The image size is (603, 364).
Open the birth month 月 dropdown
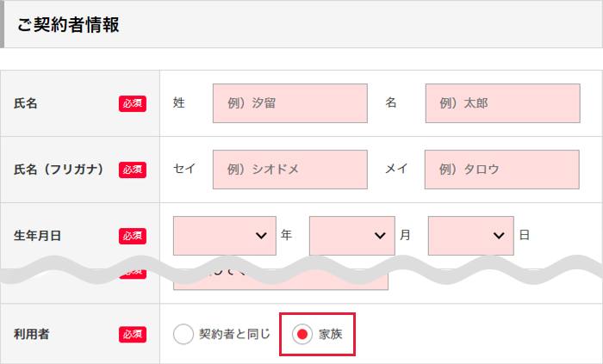[x=352, y=236]
